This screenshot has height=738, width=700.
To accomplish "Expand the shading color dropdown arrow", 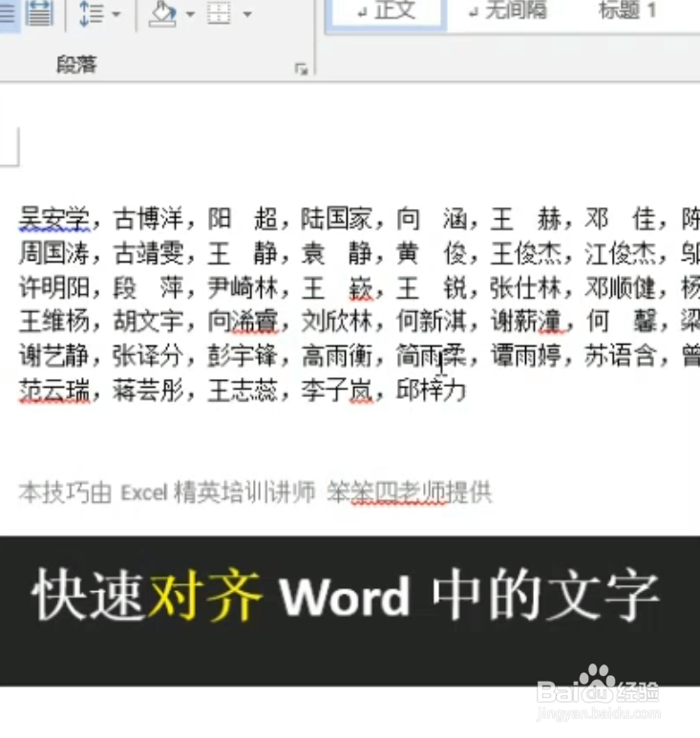I will coord(190,14).
